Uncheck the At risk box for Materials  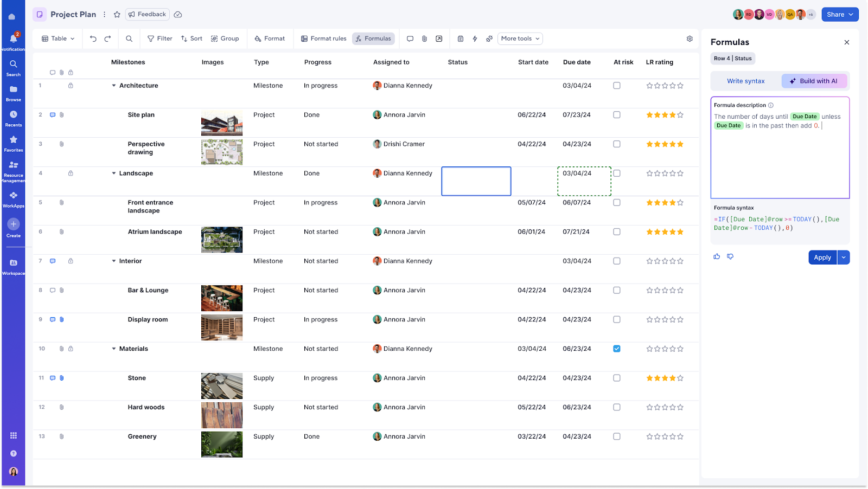coord(617,349)
